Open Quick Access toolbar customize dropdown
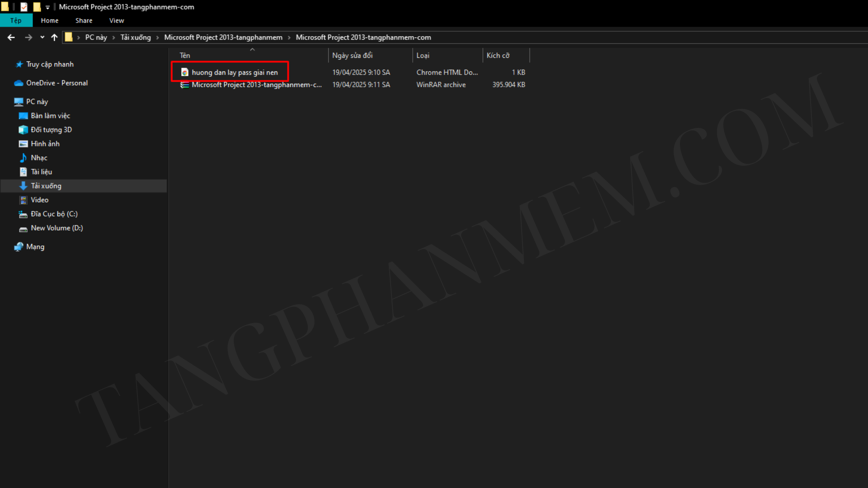 pos(47,7)
